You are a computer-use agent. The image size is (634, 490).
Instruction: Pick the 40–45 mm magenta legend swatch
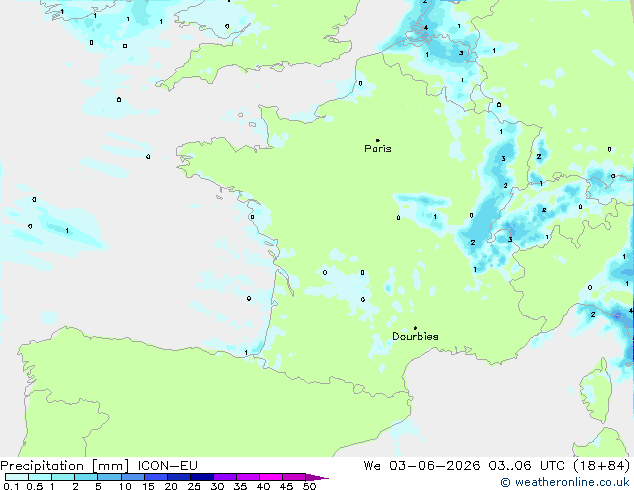coord(271,477)
